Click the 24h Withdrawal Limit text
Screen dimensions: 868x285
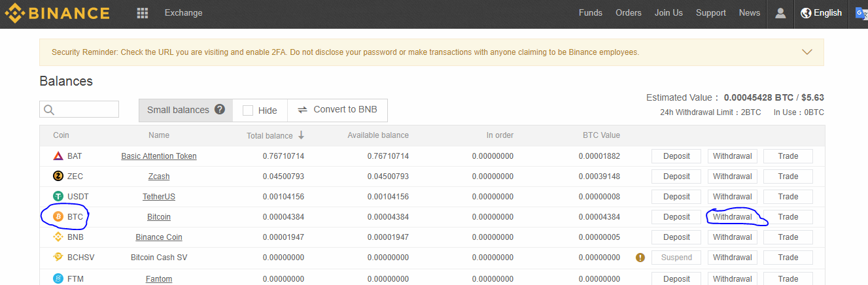710,112
